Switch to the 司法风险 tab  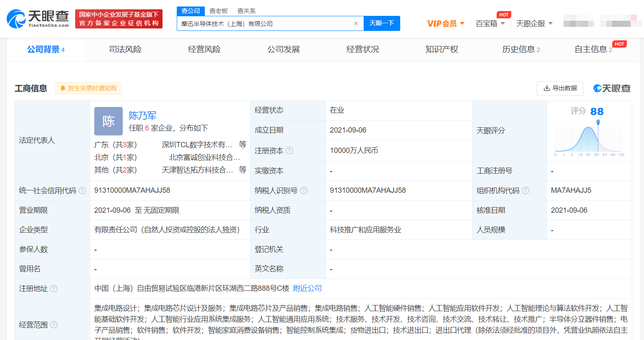125,49
